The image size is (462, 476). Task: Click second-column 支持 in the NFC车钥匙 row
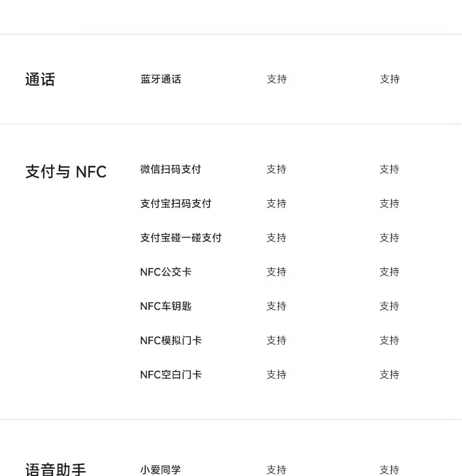[x=389, y=306]
